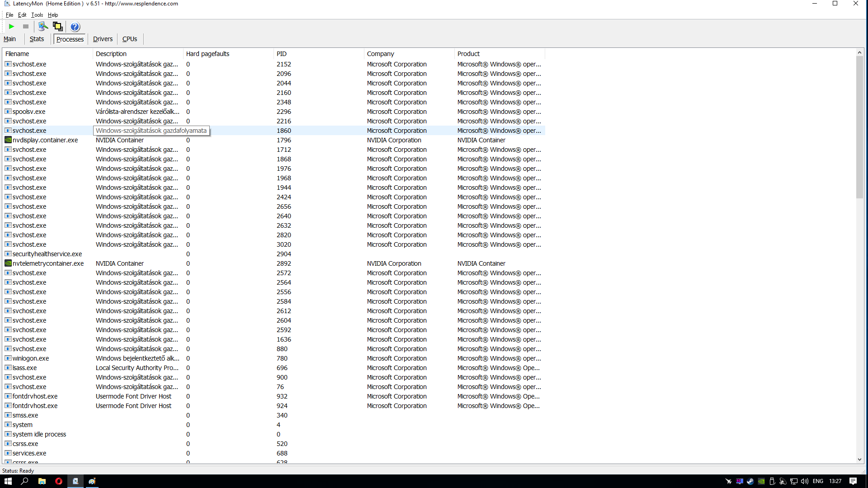Click the network tray icon
Image resolution: width=868 pixels, height=488 pixels.
tap(794, 481)
